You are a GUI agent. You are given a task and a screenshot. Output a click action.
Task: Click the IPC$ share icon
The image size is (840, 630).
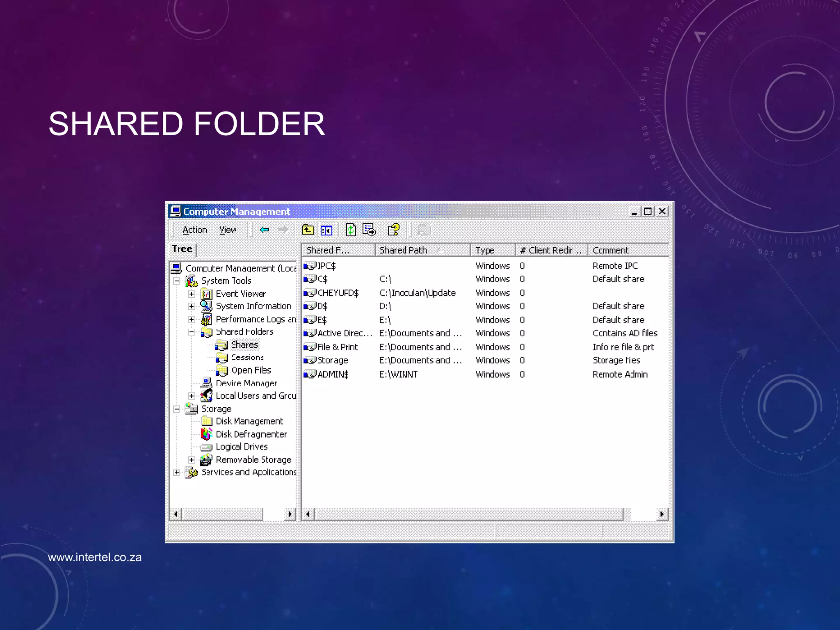(310, 266)
